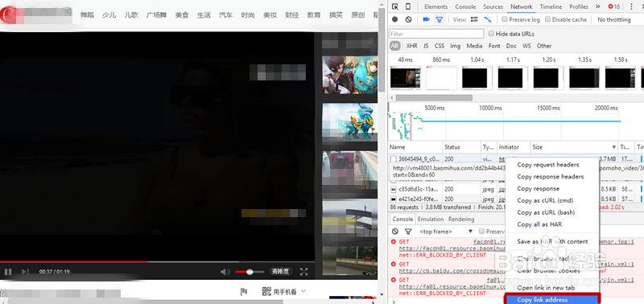This screenshot has width=644, height=304.
Task: Open the top frame context dropdown
Action: 446,232
